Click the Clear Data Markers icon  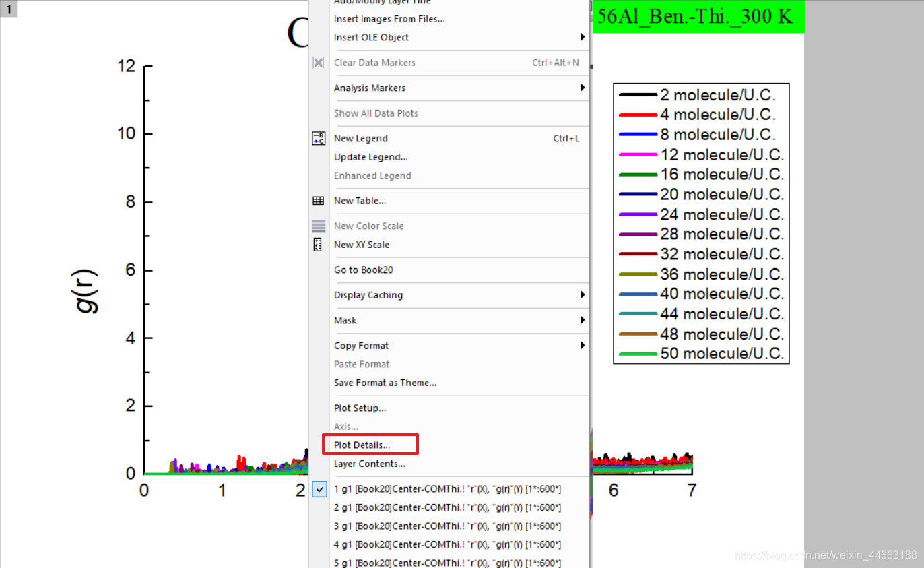click(319, 63)
